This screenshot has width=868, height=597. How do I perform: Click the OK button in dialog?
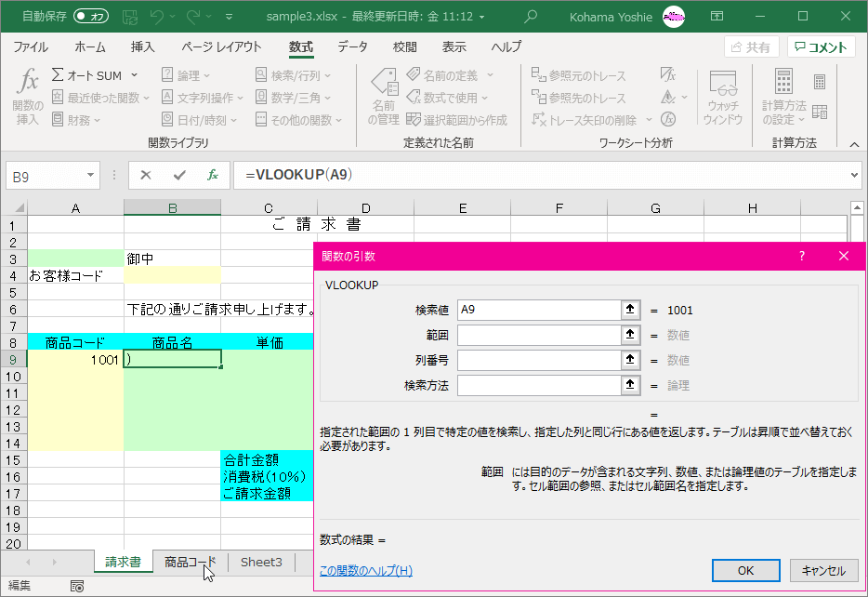click(x=745, y=571)
